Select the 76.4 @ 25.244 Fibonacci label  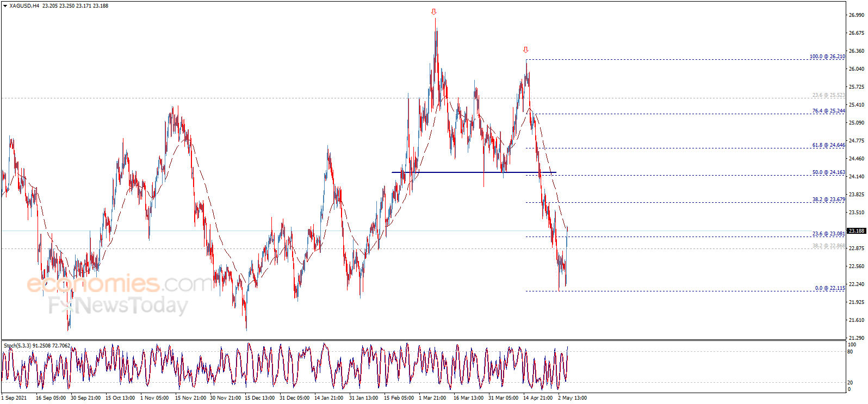828,111
